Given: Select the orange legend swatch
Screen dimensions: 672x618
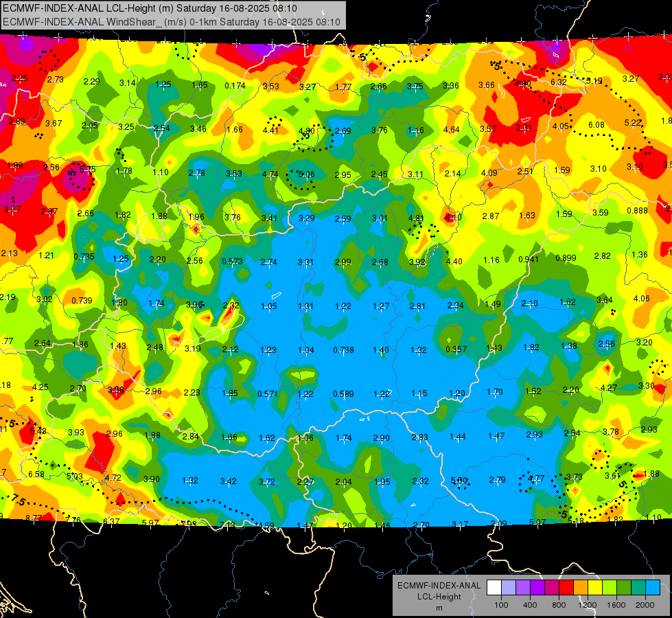Looking at the screenshot, I should 581,587.
